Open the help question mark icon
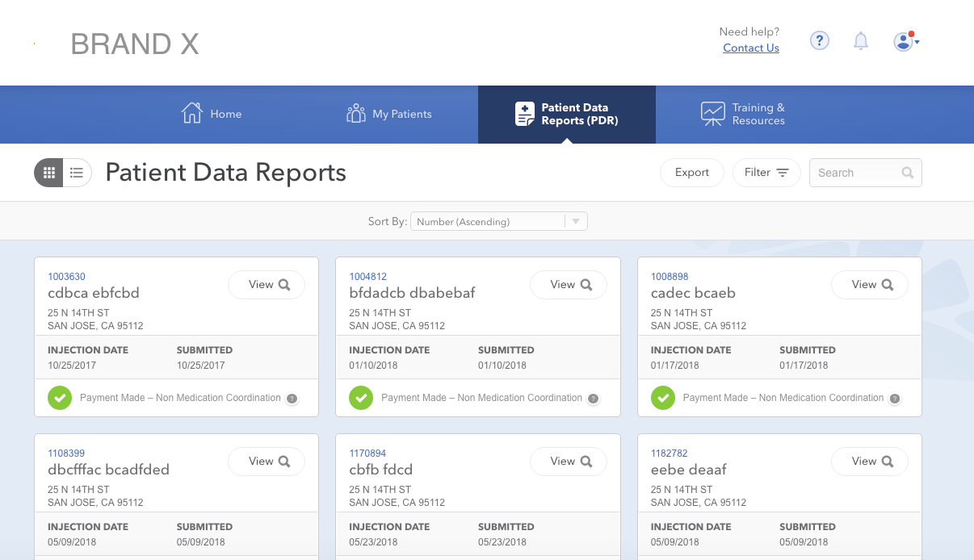The image size is (974, 560). [819, 40]
